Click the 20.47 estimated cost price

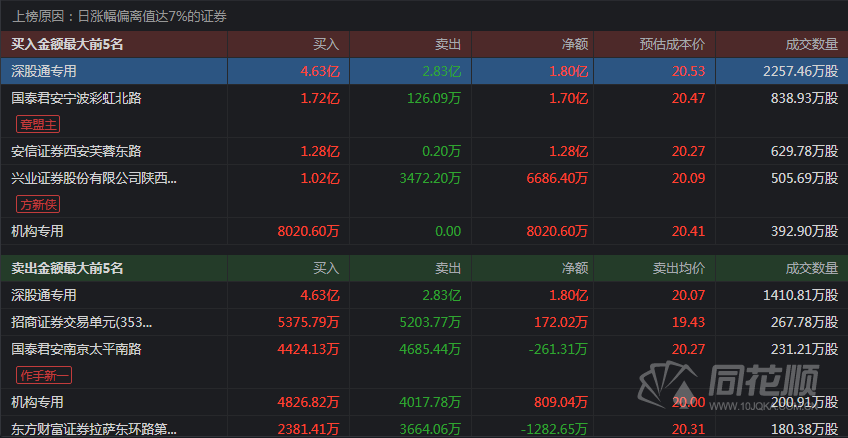point(688,98)
